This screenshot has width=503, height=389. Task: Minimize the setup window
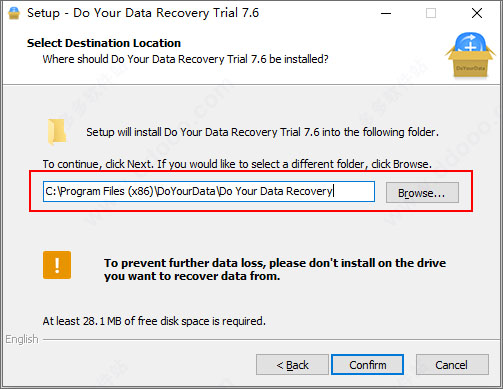pos(386,13)
